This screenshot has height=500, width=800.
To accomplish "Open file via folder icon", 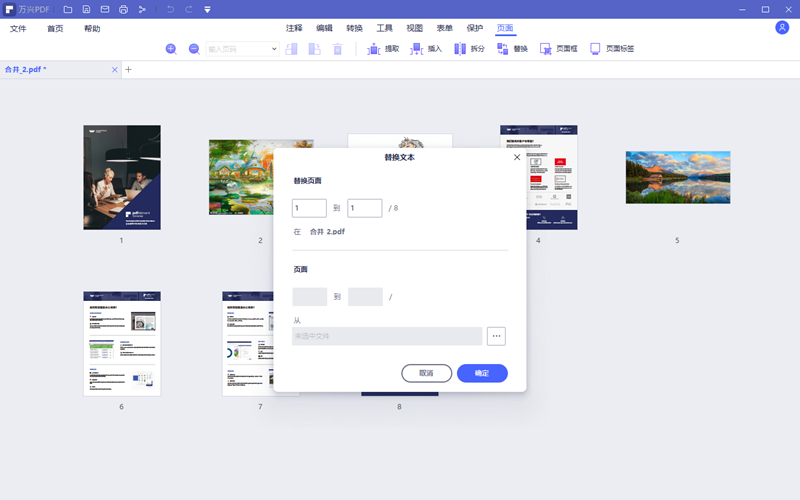I will (68, 9).
